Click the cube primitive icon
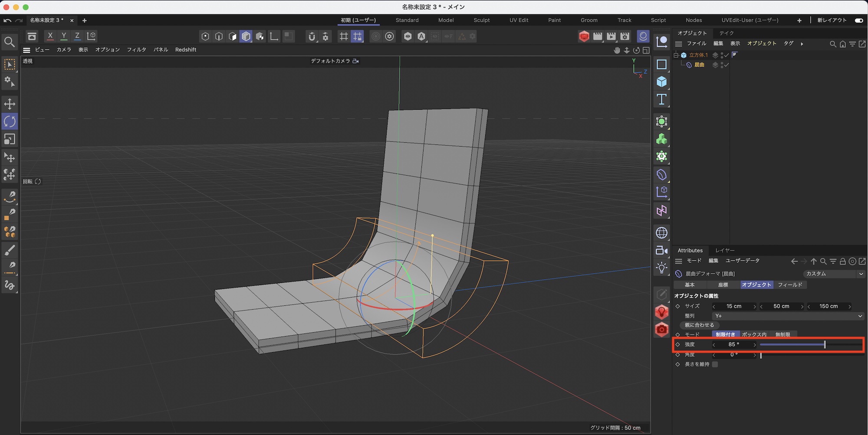 [661, 82]
